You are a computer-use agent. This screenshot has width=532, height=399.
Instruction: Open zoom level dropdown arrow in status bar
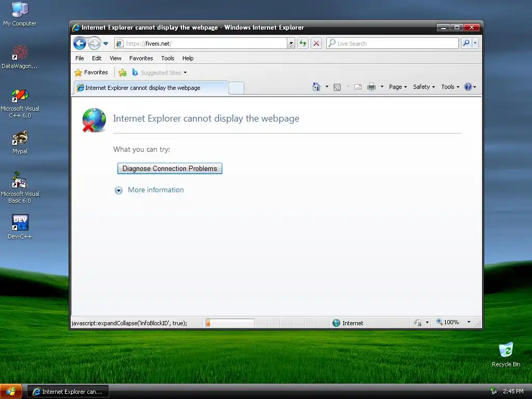click(469, 322)
